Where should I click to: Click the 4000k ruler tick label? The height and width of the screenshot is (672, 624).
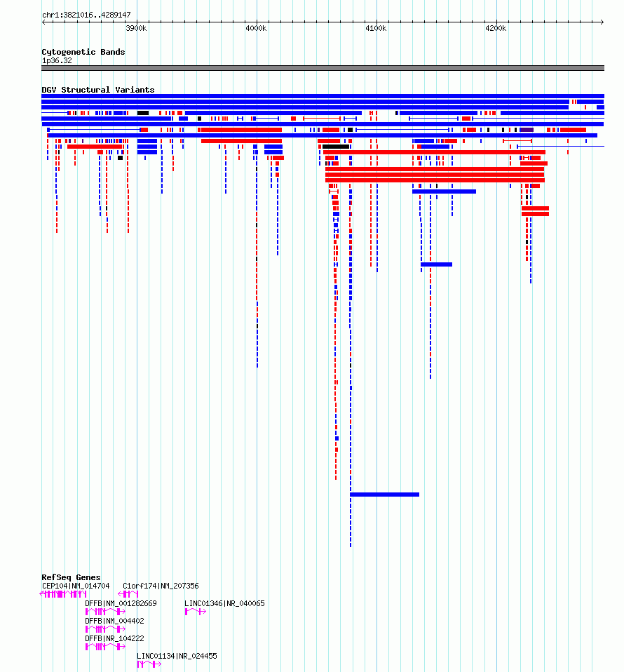[256, 28]
